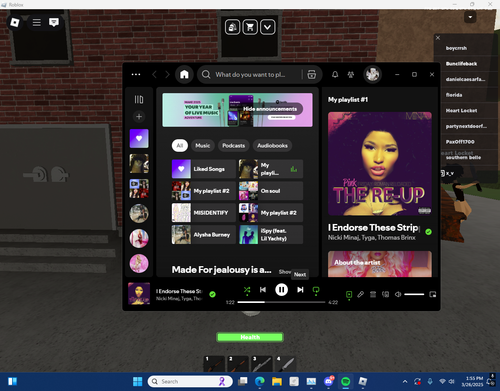
Task: Open the Liked Songs card
Action: pyautogui.click(x=204, y=169)
